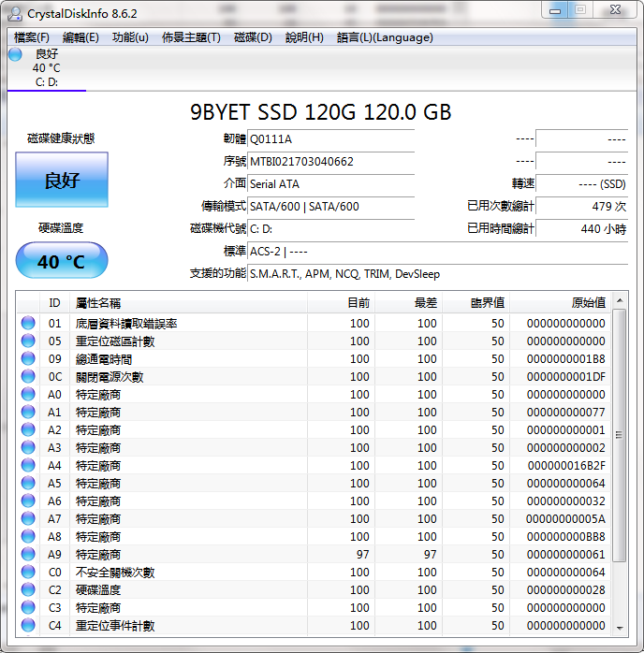Screen dimensions: 644x653
Task: Click status icon for attribute A5
Action: (28, 483)
